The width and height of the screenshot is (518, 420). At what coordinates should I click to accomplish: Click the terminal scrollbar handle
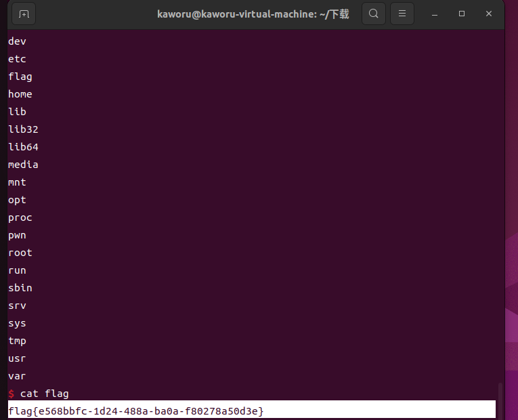pos(500,400)
